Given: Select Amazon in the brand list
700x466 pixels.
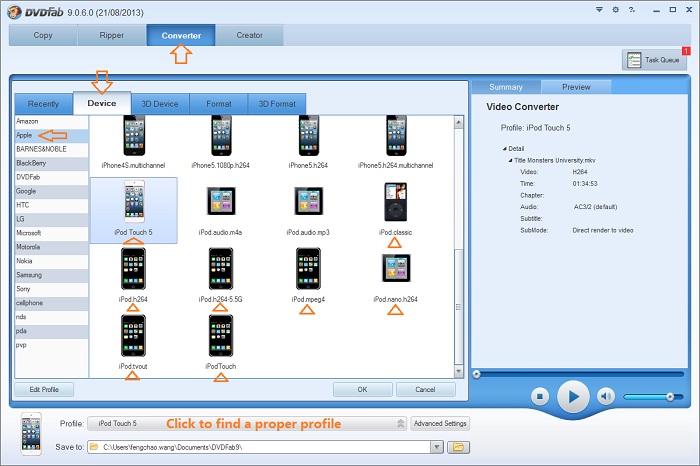Looking at the screenshot, I should pos(51,121).
